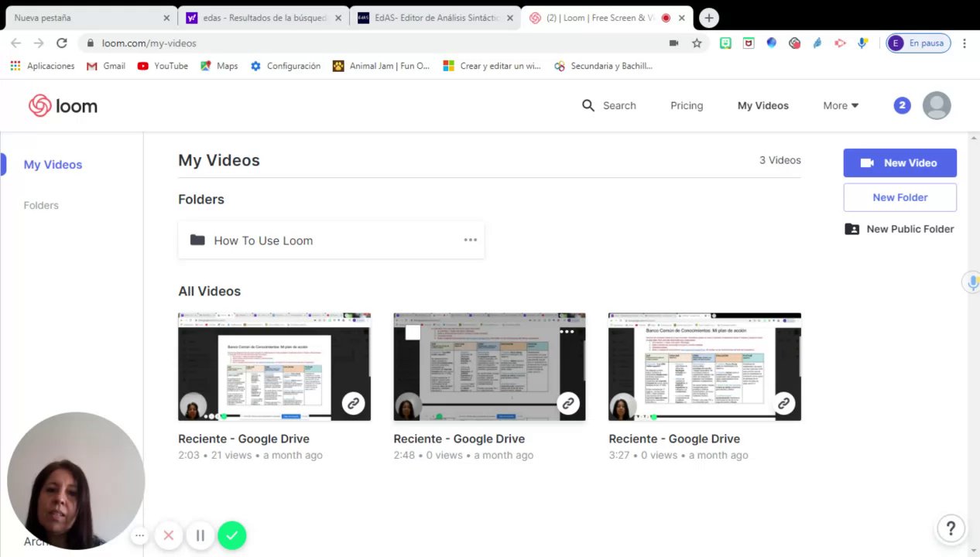
Task: Switch to edas Resultados de la búsqueda tab
Action: 263,18
